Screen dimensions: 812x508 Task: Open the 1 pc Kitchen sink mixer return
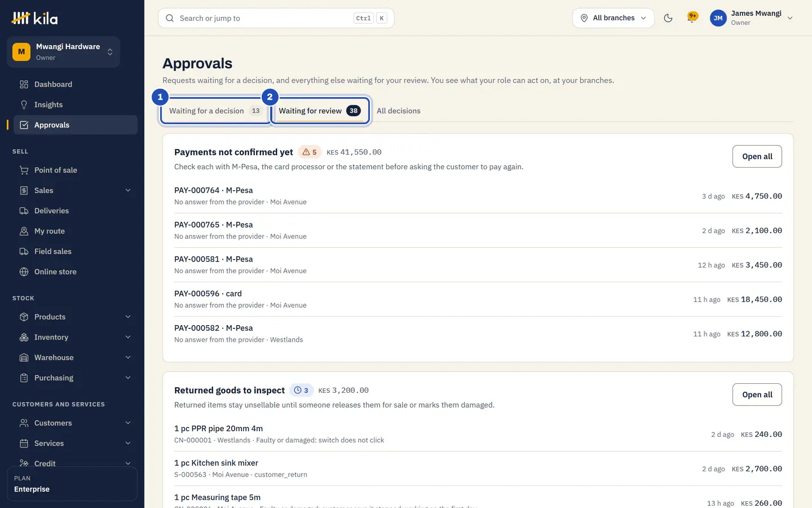point(478,468)
